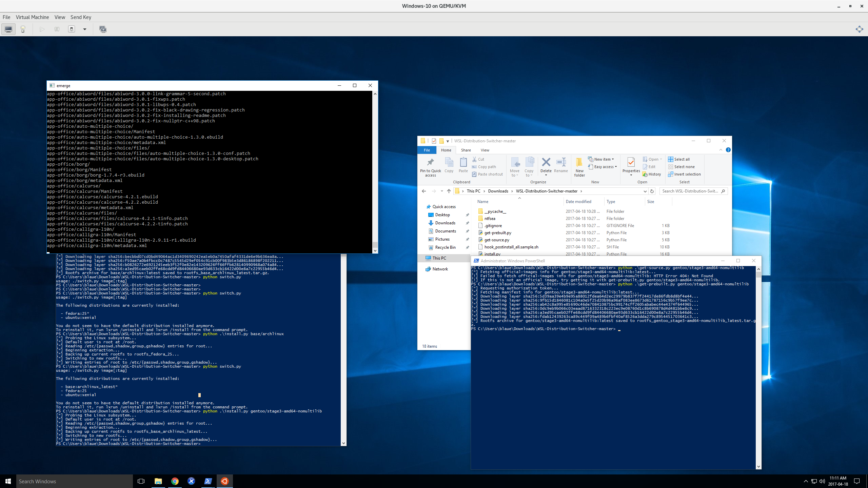
Task: Open the Action Center notification icon
Action: (857, 481)
